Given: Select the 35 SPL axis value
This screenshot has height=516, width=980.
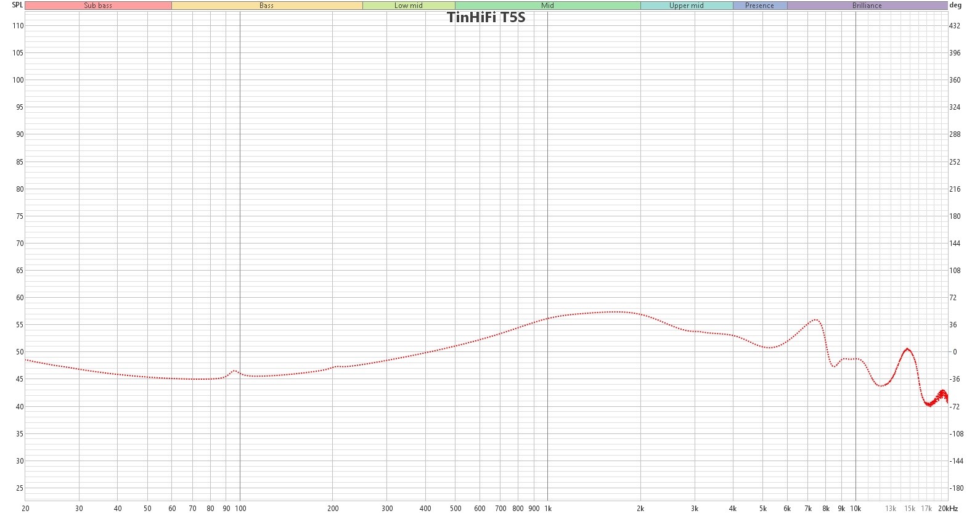Looking at the screenshot, I should 20,434.
